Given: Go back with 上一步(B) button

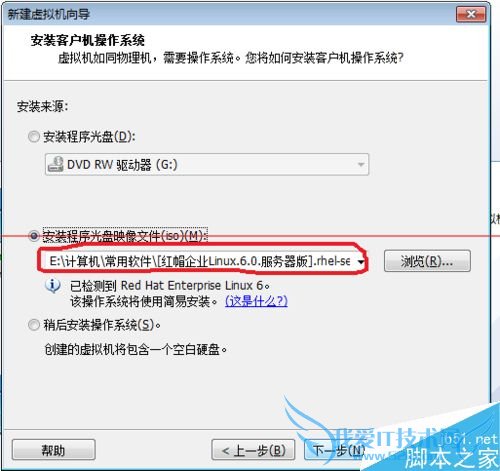Looking at the screenshot, I should pyautogui.click(x=253, y=450).
